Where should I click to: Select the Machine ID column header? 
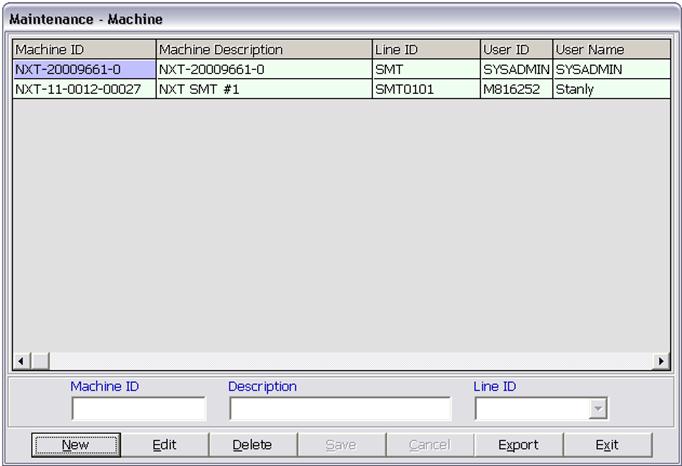click(x=84, y=50)
